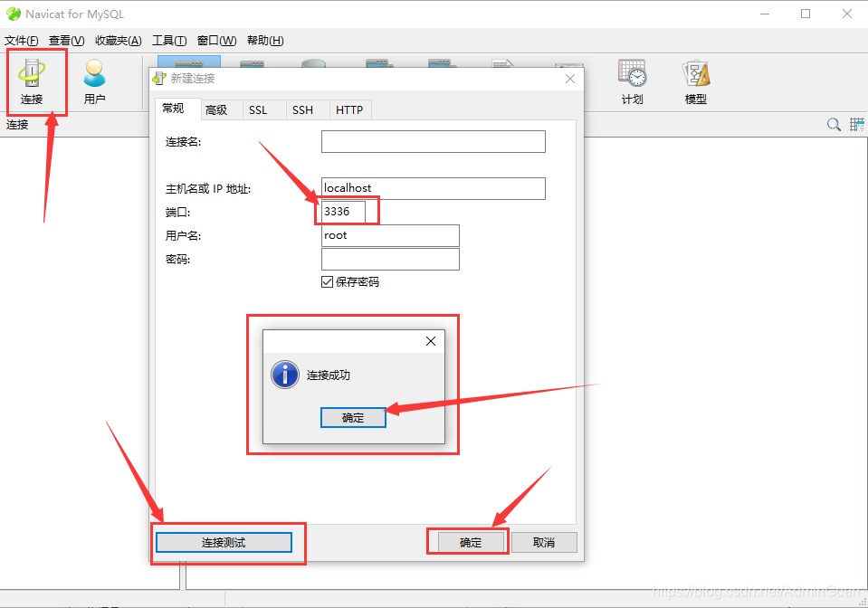Minimize the Navicat for MySQL window
Image resolution: width=868 pixels, height=608 pixels.
tap(765, 14)
